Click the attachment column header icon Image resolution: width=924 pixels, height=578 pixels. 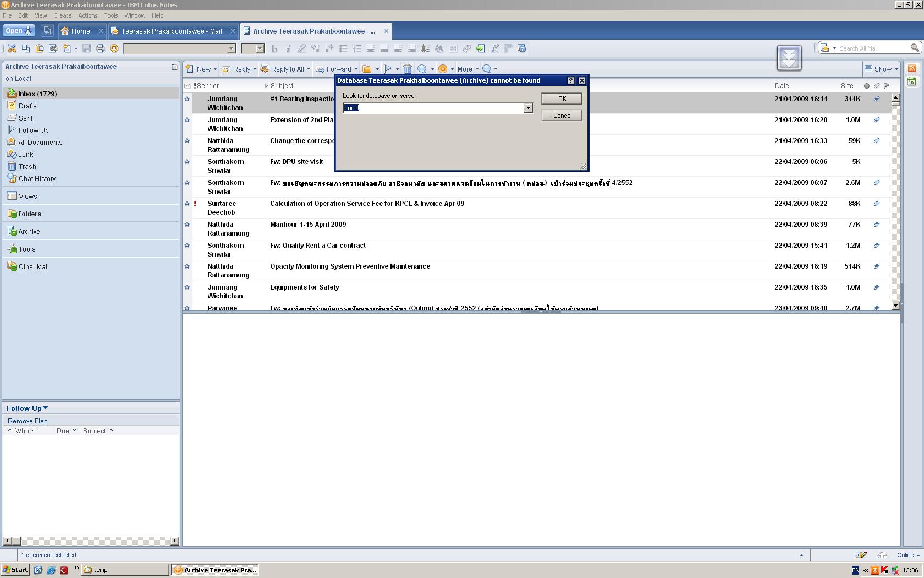[877, 85]
